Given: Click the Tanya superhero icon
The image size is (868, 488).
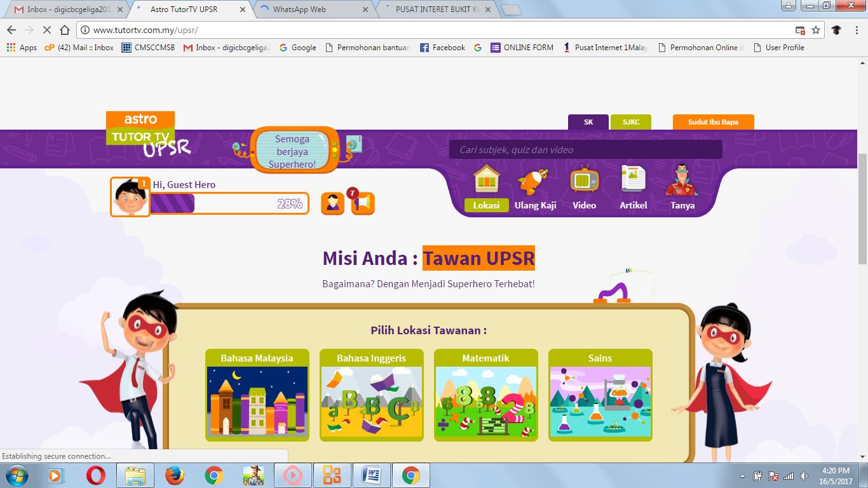Looking at the screenshot, I should 682,181.
